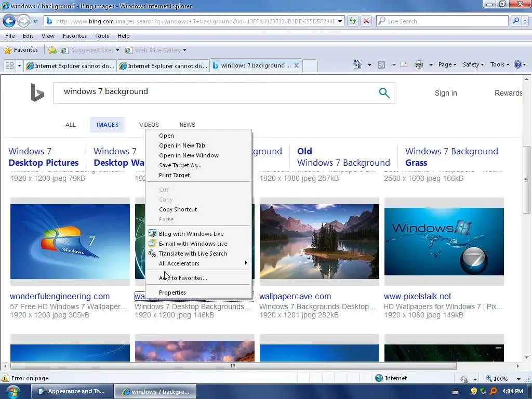Click Old Windows 7 Background suggestion
The width and height of the screenshot is (532, 399).
point(343,157)
